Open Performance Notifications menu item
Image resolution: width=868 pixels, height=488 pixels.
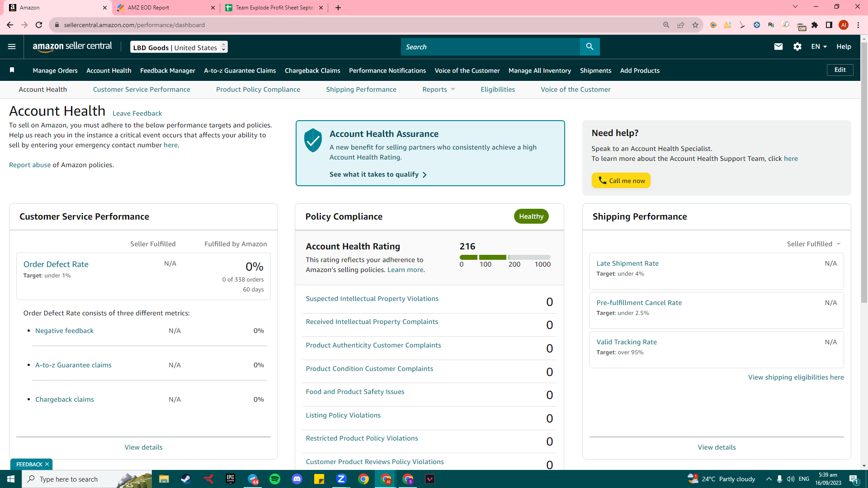387,70
